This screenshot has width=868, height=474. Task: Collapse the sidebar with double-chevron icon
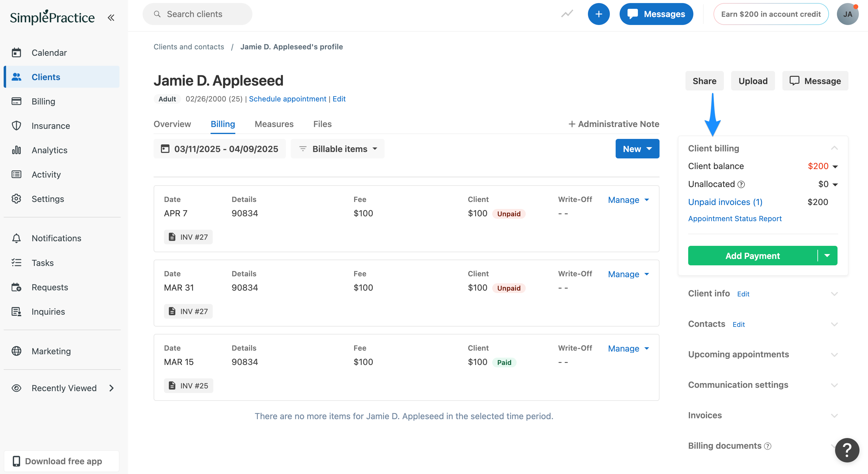[x=111, y=18]
